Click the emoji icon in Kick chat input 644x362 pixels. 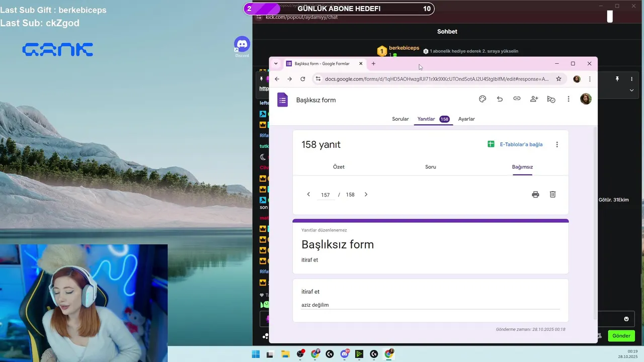(626, 319)
